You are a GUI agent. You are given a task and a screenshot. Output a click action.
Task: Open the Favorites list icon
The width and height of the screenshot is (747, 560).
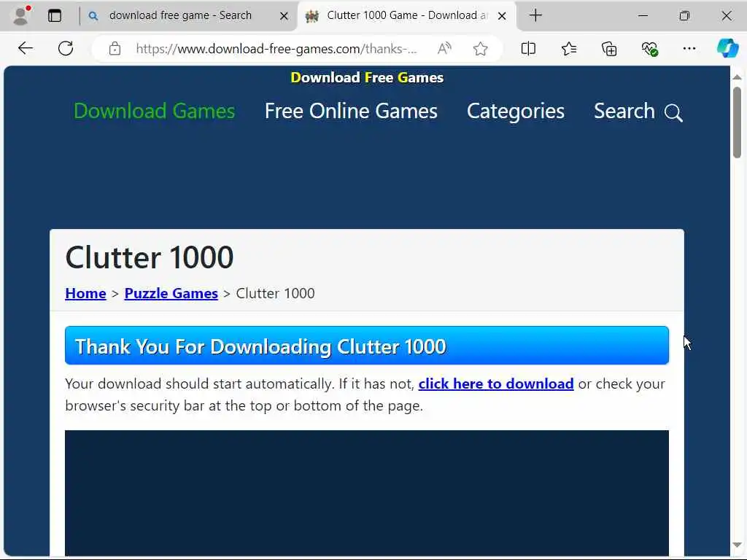pyautogui.click(x=569, y=48)
